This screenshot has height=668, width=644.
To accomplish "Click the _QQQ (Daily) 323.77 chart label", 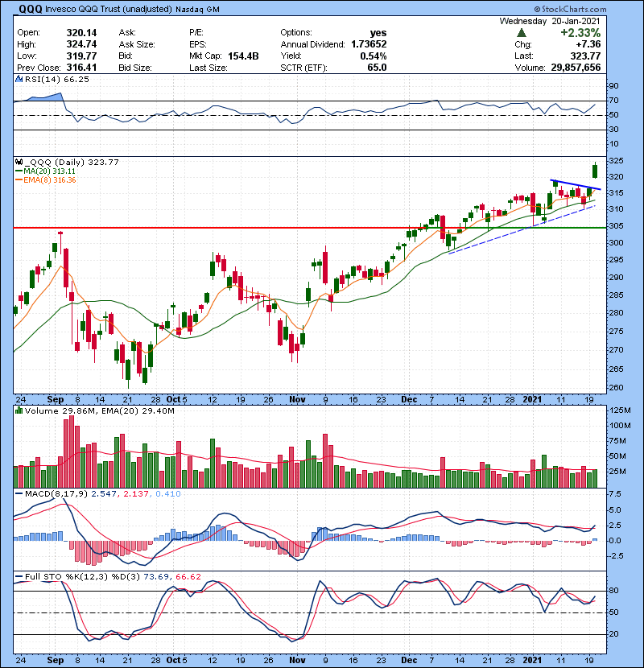I will (72, 163).
